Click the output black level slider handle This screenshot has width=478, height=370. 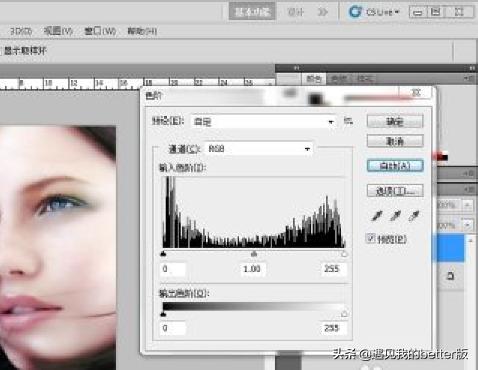pyautogui.click(x=163, y=314)
